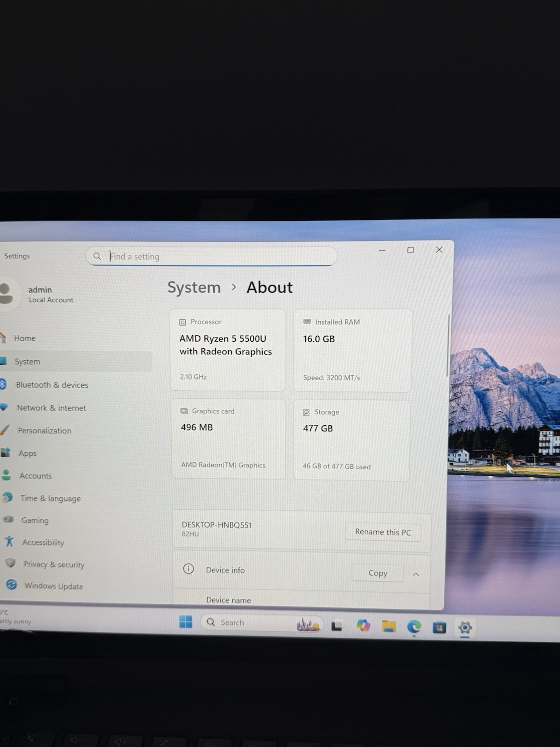The image size is (560, 747).
Task: Launch Copilot from the taskbar
Action: pyautogui.click(x=363, y=625)
